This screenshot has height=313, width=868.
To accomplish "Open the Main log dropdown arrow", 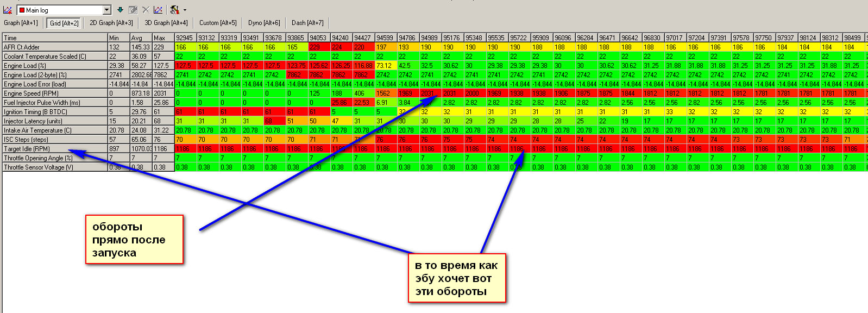I will [x=107, y=10].
